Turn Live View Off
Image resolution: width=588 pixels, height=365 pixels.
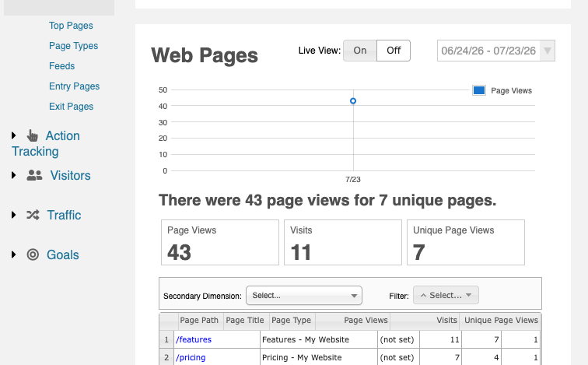point(394,51)
